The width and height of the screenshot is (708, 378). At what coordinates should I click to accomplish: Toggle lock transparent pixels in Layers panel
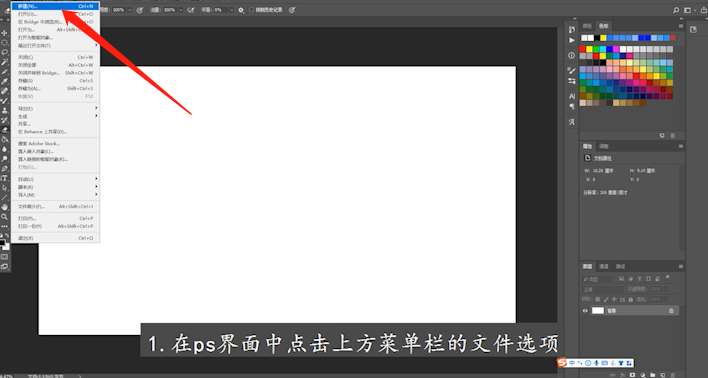pos(598,299)
